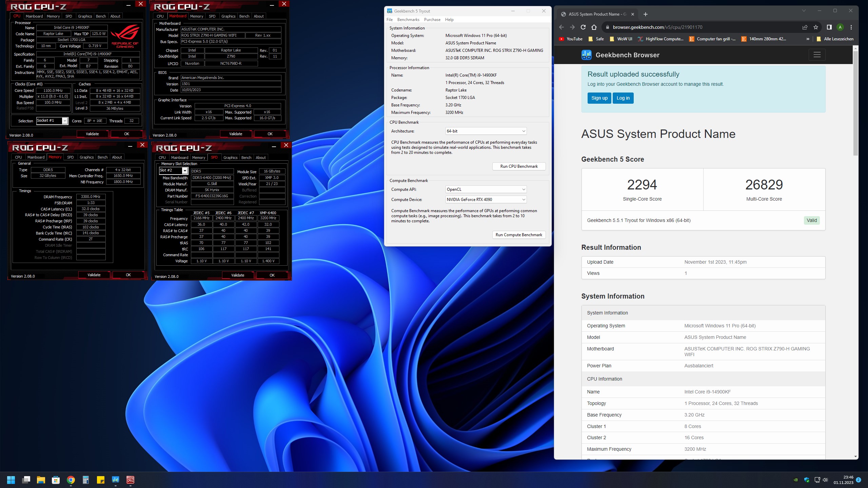Click OK in the CPU-Z SPD window
868x488 pixels.
[x=272, y=275]
